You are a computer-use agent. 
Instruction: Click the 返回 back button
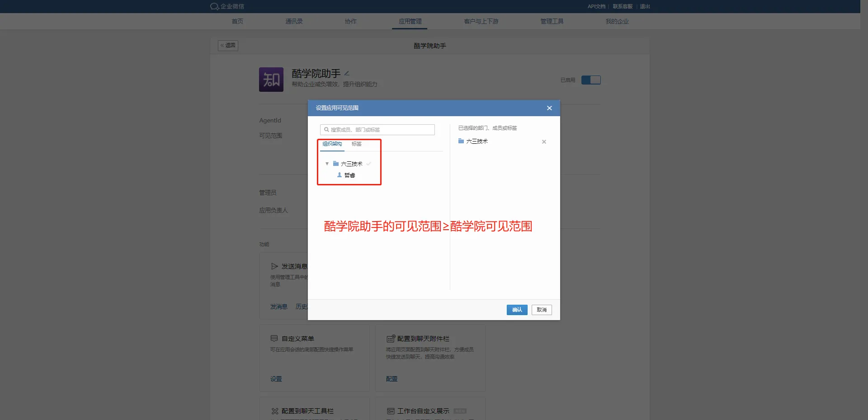(228, 46)
